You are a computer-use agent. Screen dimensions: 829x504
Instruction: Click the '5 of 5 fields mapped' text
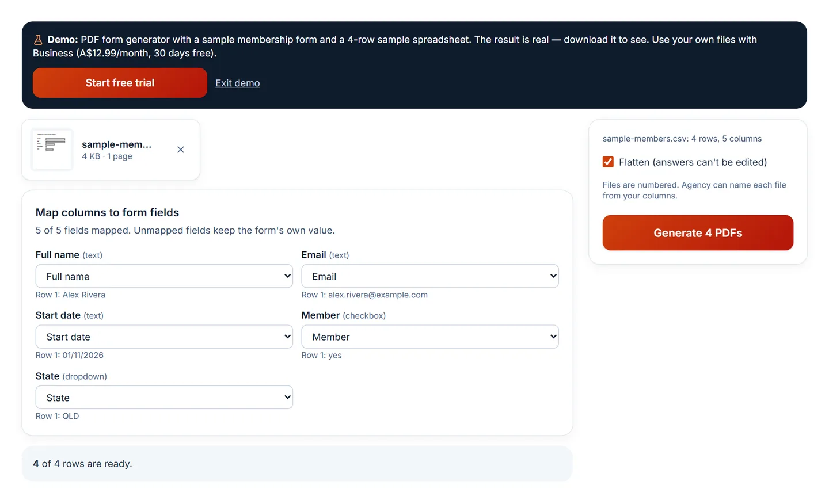click(x=185, y=230)
